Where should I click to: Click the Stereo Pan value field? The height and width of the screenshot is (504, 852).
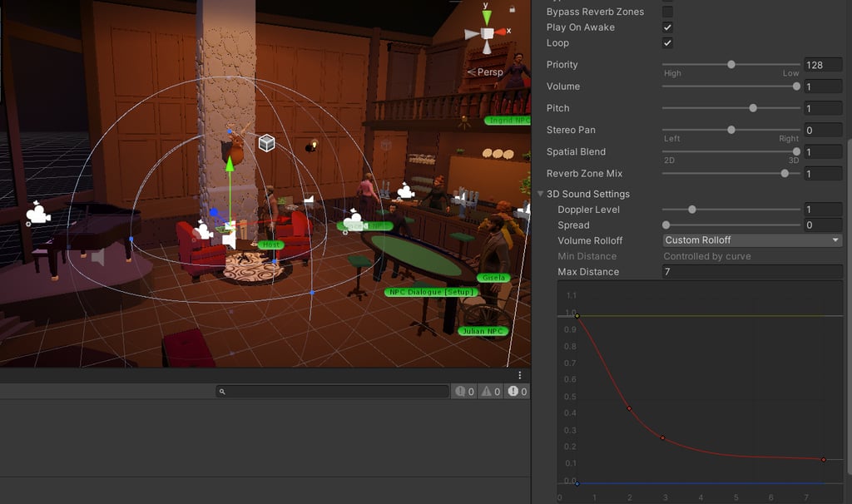click(x=823, y=130)
